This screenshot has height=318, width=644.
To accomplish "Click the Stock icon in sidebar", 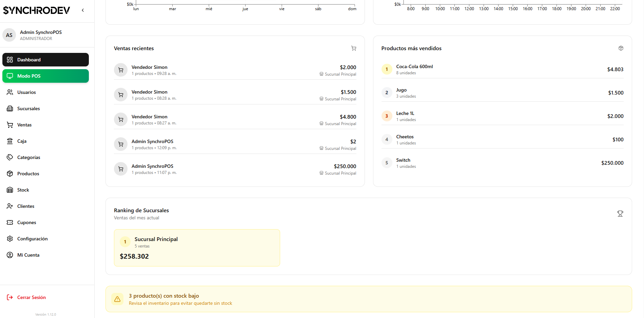I will pos(10,190).
